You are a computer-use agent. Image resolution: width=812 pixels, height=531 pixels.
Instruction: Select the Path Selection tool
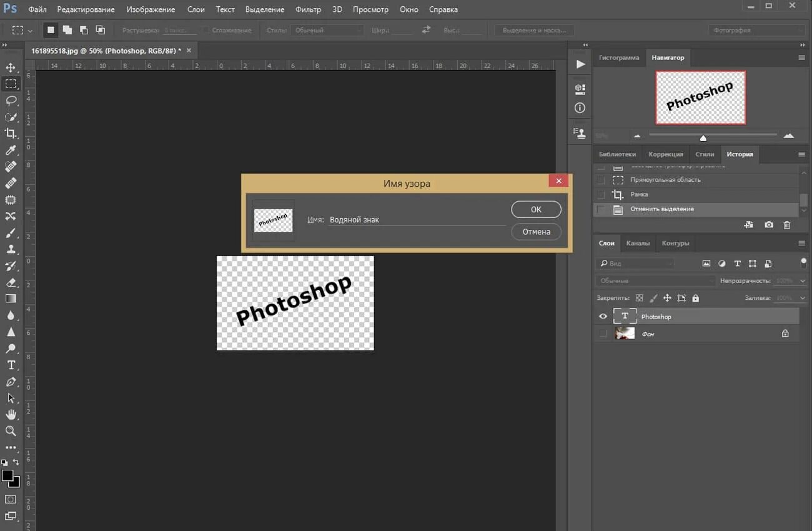(x=11, y=398)
